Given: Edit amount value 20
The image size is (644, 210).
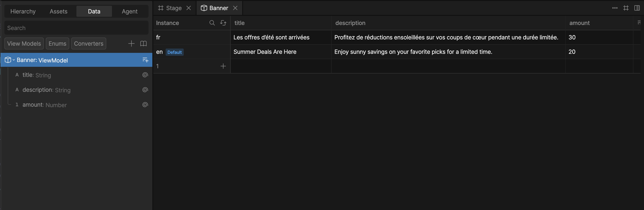Looking at the screenshot, I should [x=599, y=52].
